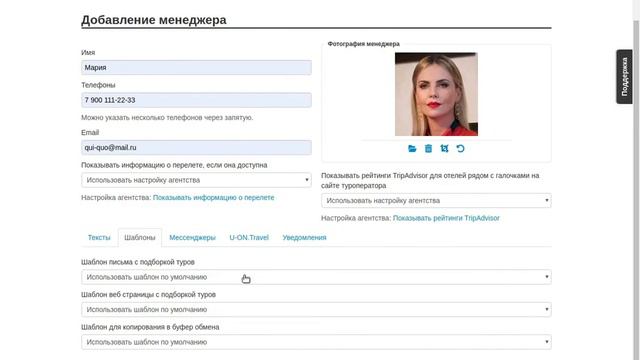Open flight information display dropdown
Image resolution: width=640 pixels, height=360 pixels.
tap(196, 180)
